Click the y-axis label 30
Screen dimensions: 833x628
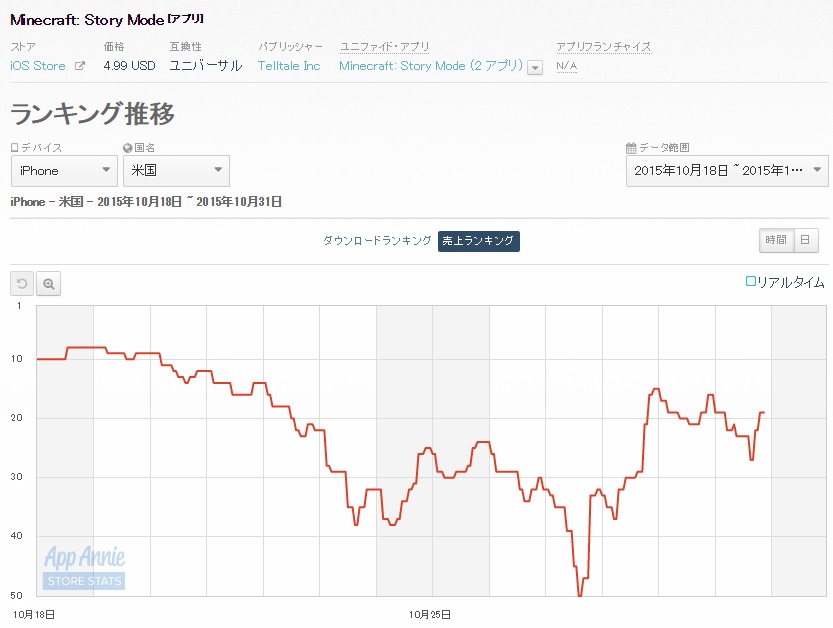tap(16, 477)
